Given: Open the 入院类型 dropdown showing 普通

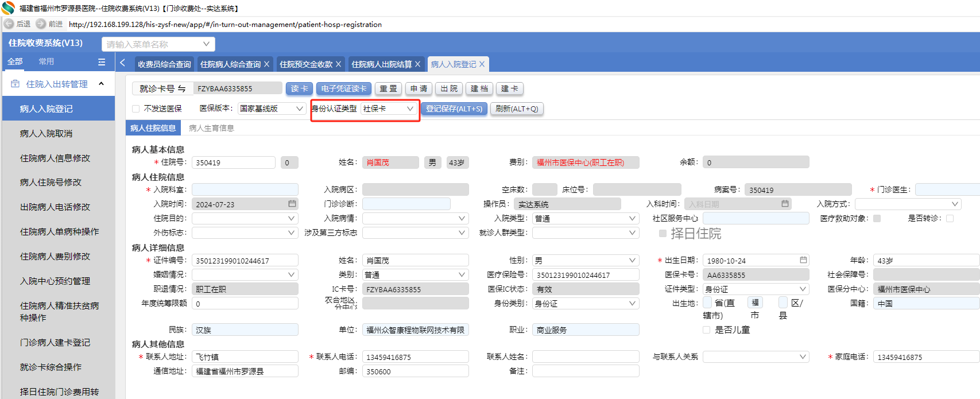Looking at the screenshot, I should [x=586, y=218].
